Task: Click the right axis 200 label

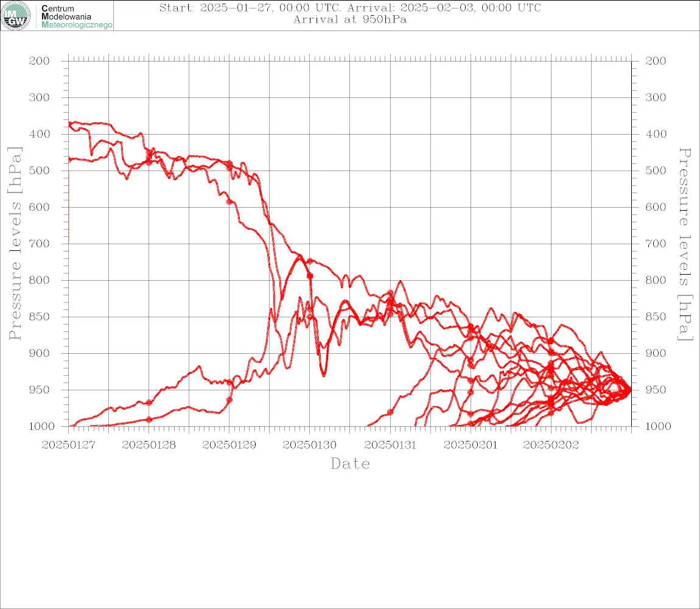Action: [656, 61]
